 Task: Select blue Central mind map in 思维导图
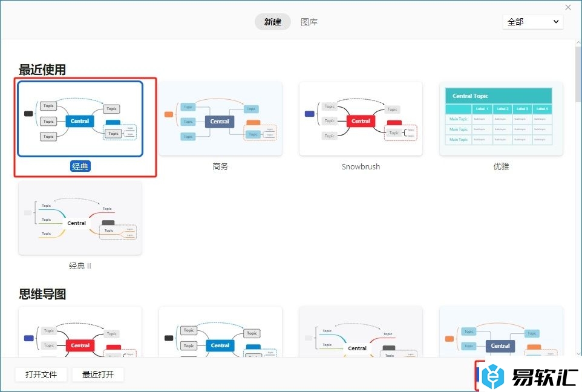(220, 332)
